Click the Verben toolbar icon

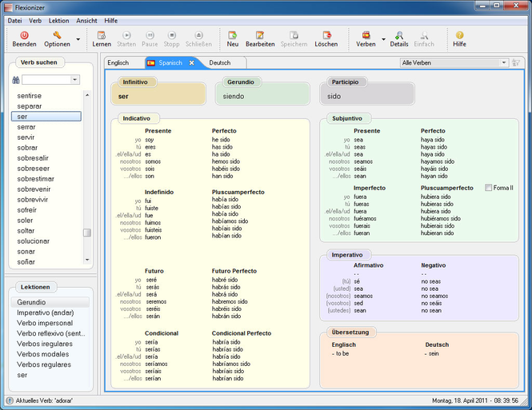[x=366, y=35]
